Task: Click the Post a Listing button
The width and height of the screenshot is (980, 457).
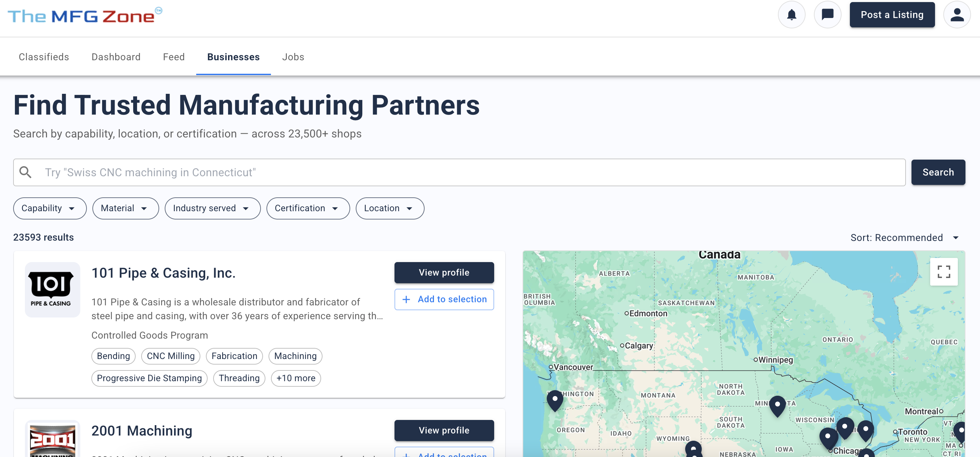Action: (x=892, y=15)
